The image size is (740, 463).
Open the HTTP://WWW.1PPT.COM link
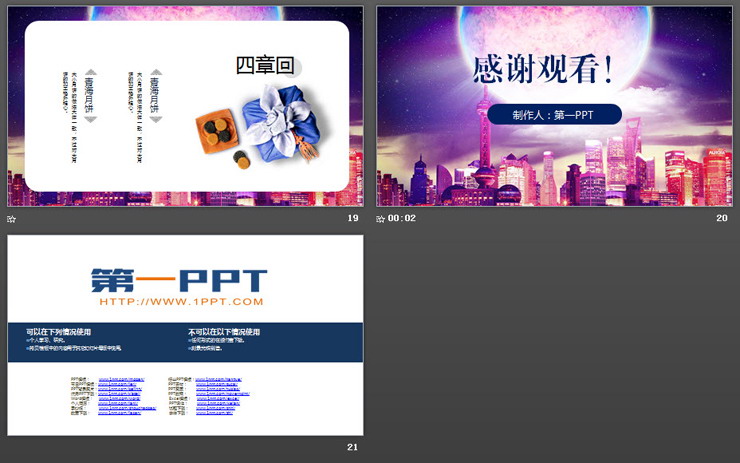pos(181,301)
